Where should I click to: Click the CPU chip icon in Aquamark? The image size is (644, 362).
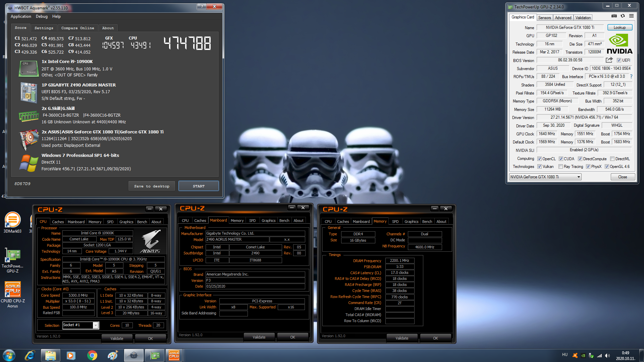click(x=28, y=68)
